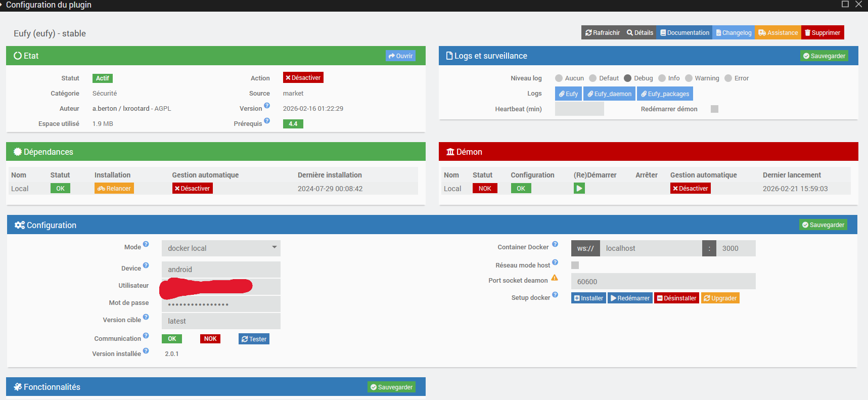868x400 pixels.
Task: Open the Eufy_daemon log
Action: tap(609, 94)
